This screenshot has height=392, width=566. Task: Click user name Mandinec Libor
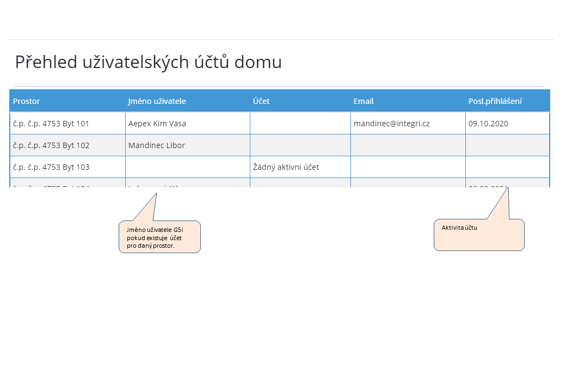click(157, 145)
